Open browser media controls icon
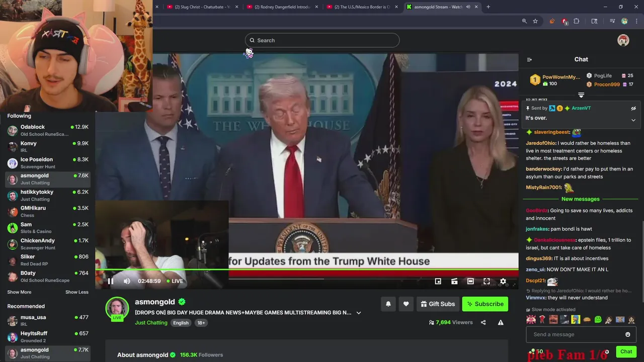Viewport: 644px width, 362px height. pyautogui.click(x=612, y=21)
